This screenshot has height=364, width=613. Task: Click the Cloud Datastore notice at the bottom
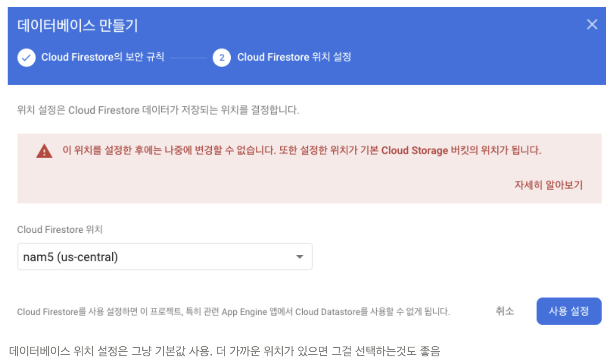click(234, 312)
